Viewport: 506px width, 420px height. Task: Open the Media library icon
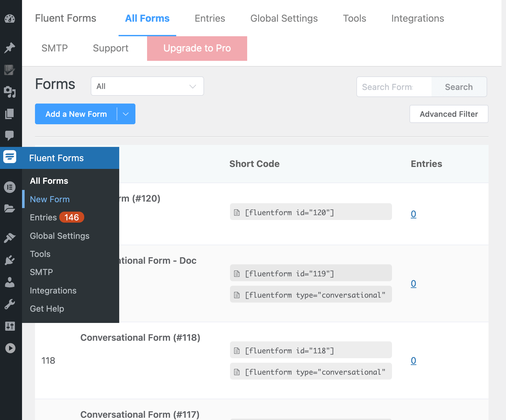coord(10,92)
